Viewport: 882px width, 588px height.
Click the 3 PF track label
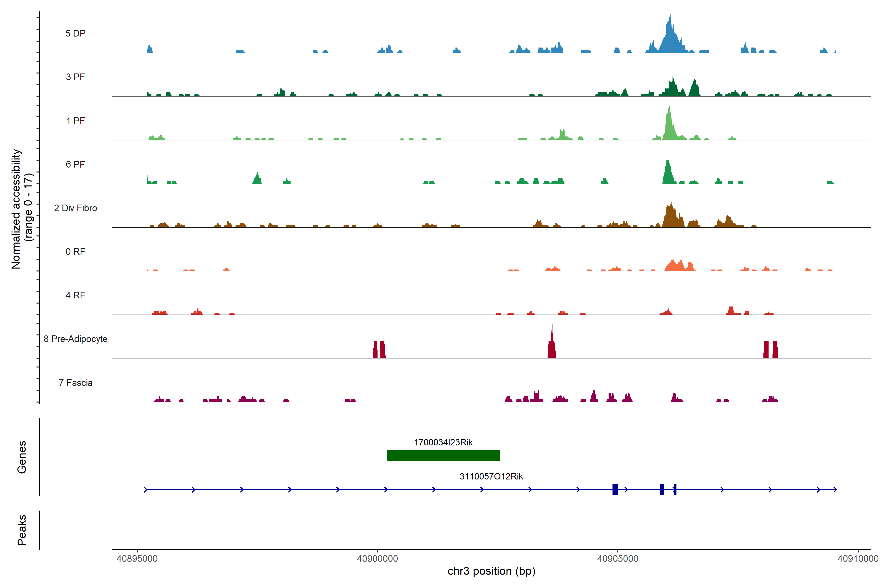coord(75,77)
